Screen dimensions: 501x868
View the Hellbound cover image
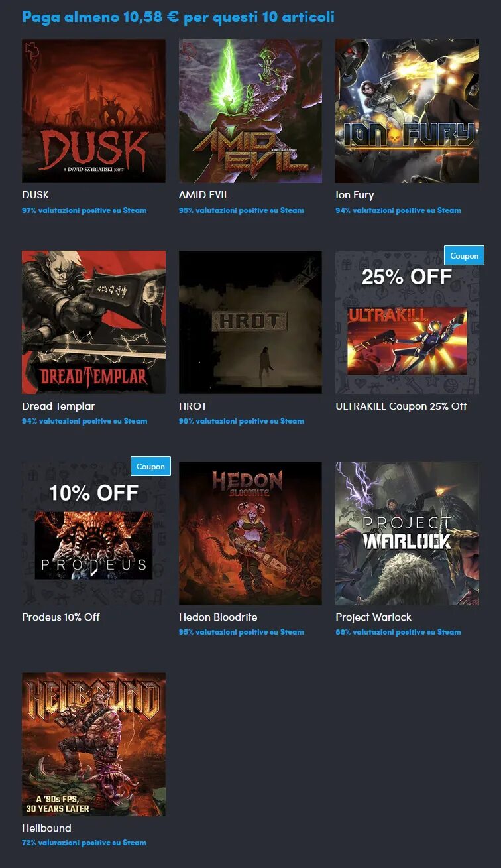93,744
